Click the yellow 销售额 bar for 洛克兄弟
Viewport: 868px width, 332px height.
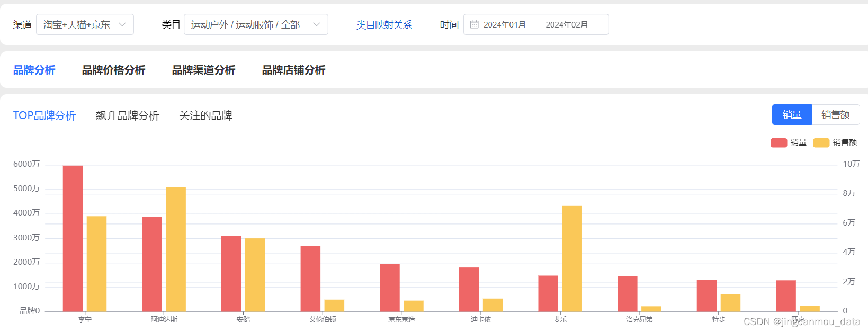click(x=651, y=309)
